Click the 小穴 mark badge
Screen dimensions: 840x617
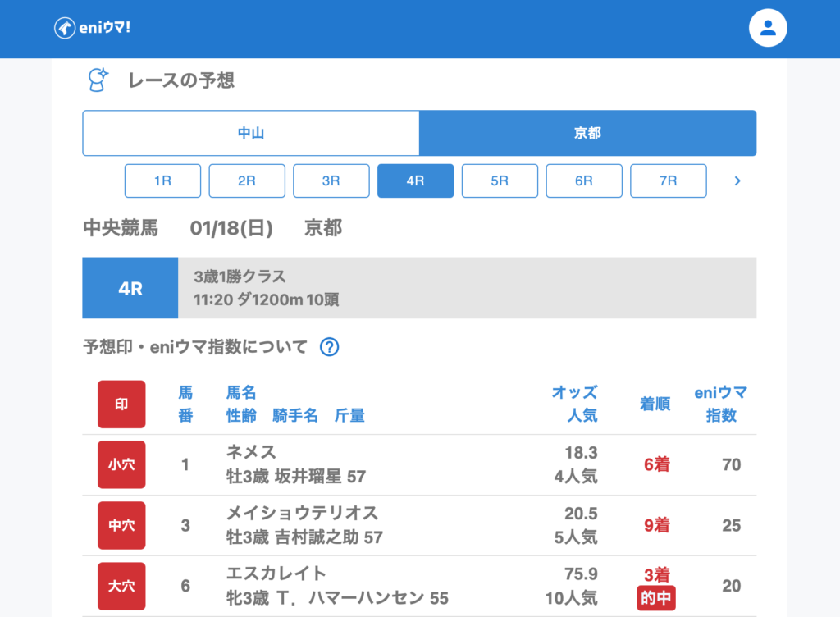[x=121, y=465]
